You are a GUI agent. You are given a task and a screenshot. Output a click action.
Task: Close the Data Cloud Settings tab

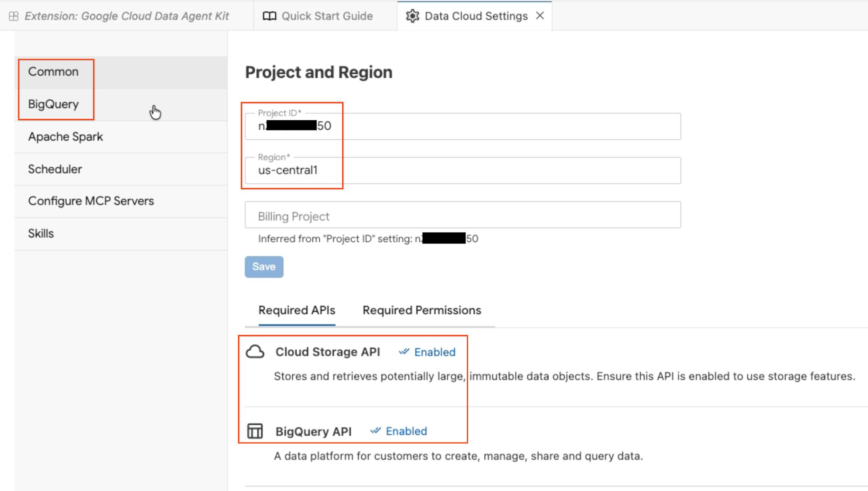point(540,16)
